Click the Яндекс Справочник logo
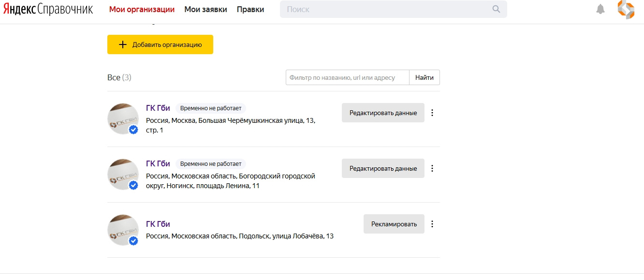 click(48, 9)
